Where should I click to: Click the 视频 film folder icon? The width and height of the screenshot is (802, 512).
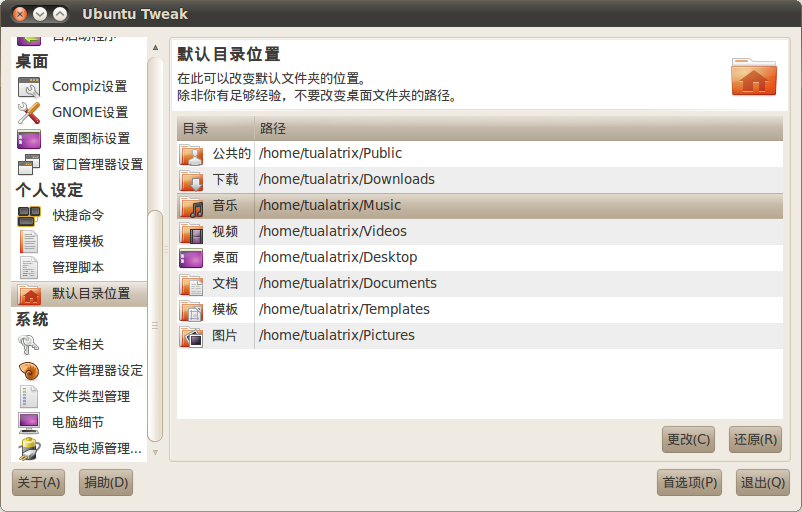coord(191,232)
